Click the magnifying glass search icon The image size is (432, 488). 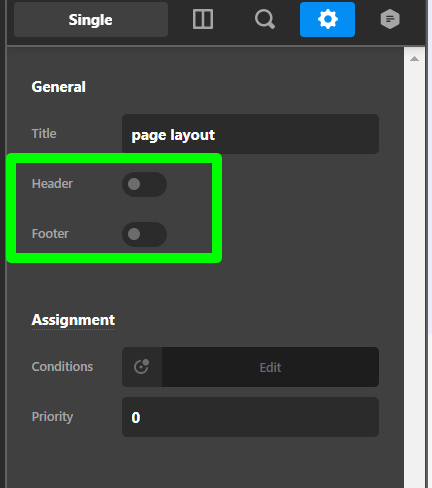(265, 19)
